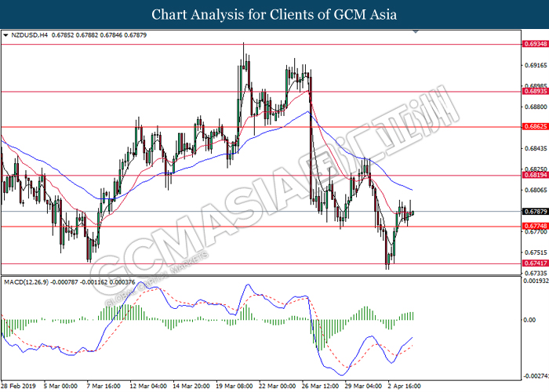The height and width of the screenshot is (392, 549).
Task: Select the 0.67417 support price label
Action: pos(536,263)
